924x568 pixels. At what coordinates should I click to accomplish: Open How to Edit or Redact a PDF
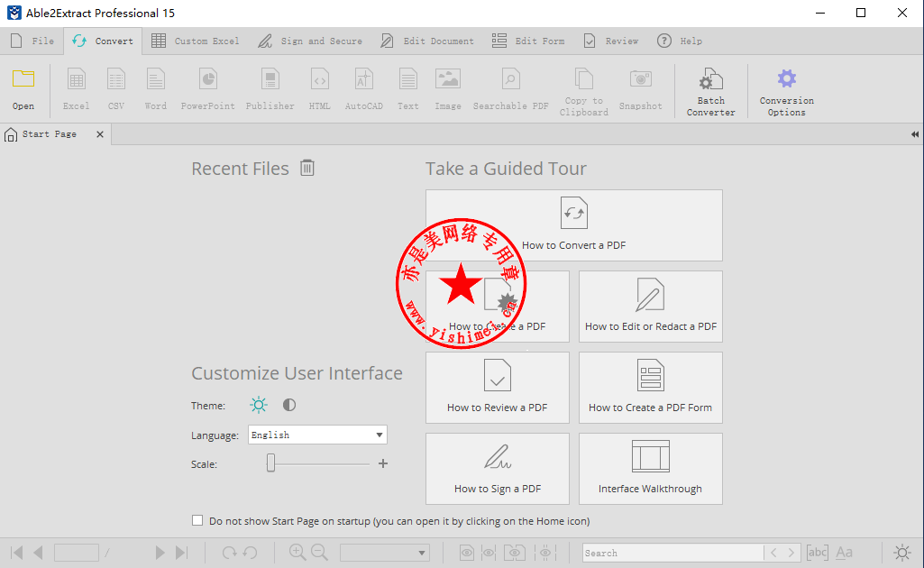tap(651, 307)
